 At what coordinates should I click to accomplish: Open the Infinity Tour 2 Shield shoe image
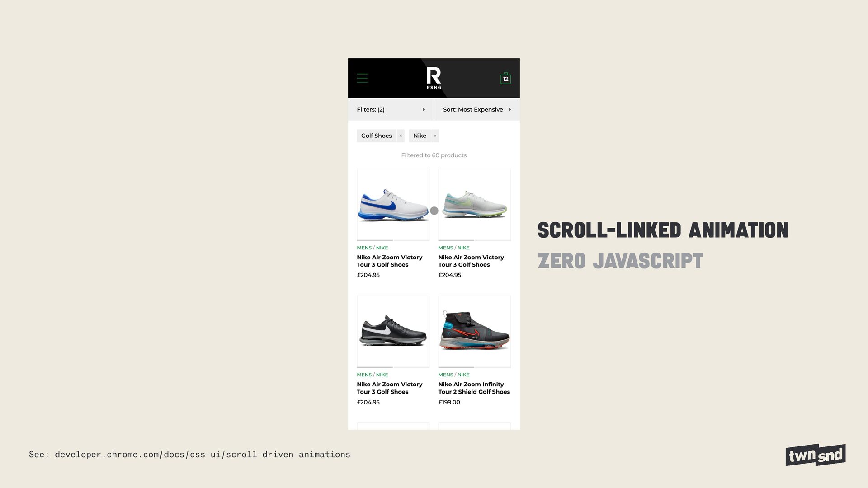pyautogui.click(x=474, y=332)
